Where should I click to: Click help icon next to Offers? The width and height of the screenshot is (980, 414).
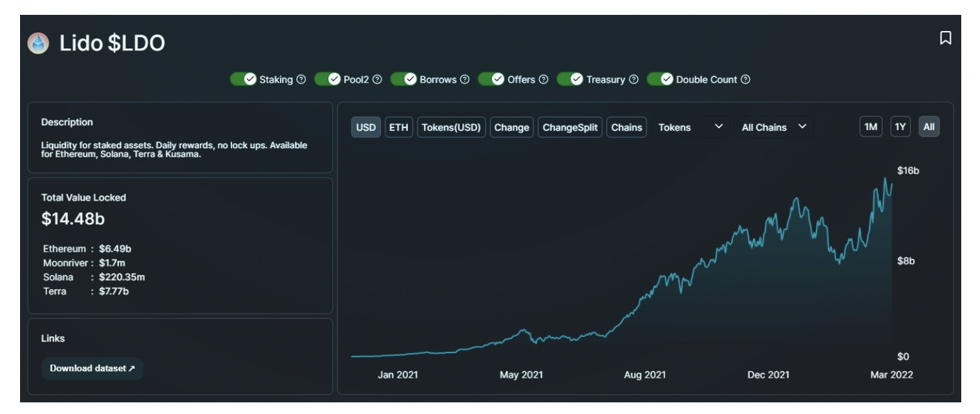[x=544, y=80]
